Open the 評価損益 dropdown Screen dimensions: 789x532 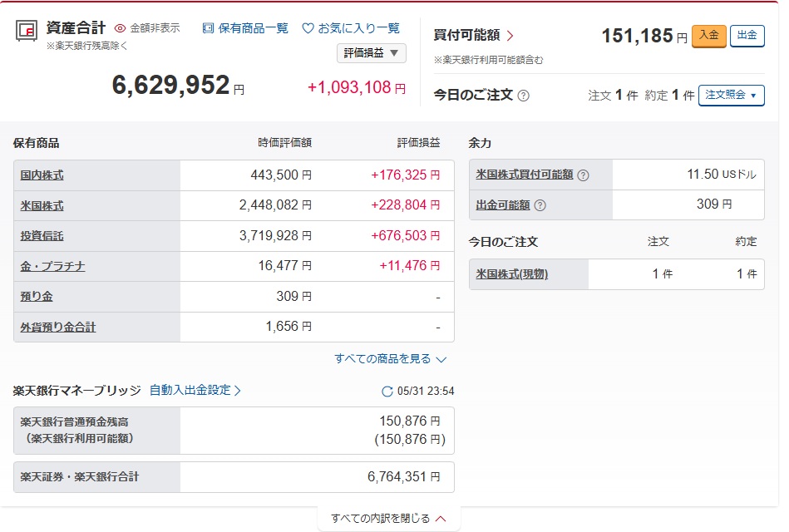pos(372,53)
